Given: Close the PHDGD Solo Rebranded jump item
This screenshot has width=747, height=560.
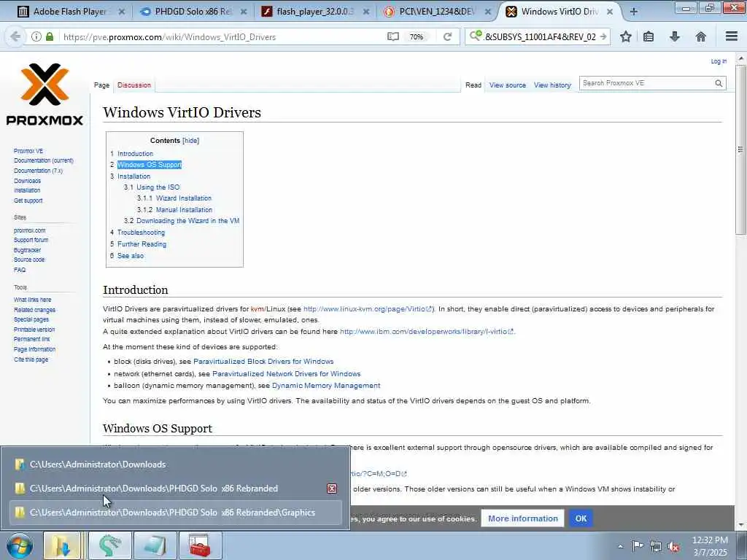Looking at the screenshot, I should [x=332, y=489].
